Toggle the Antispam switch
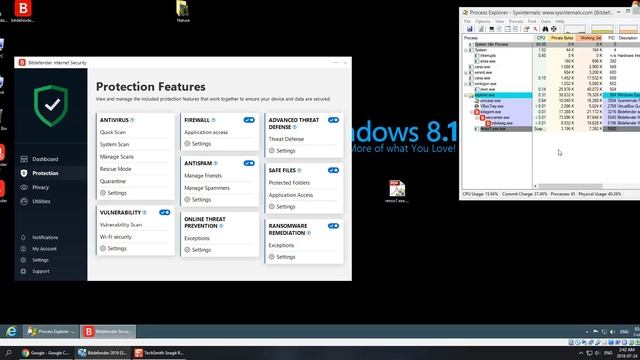 tap(249, 163)
